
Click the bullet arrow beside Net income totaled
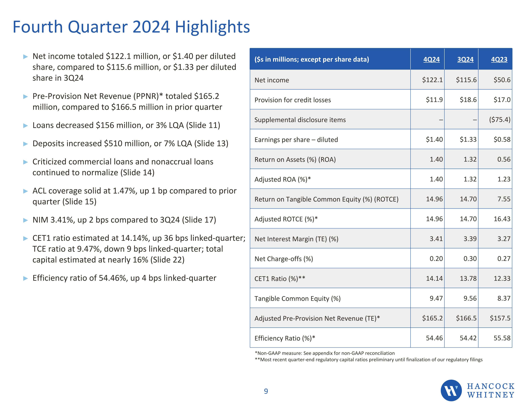[26, 57]
